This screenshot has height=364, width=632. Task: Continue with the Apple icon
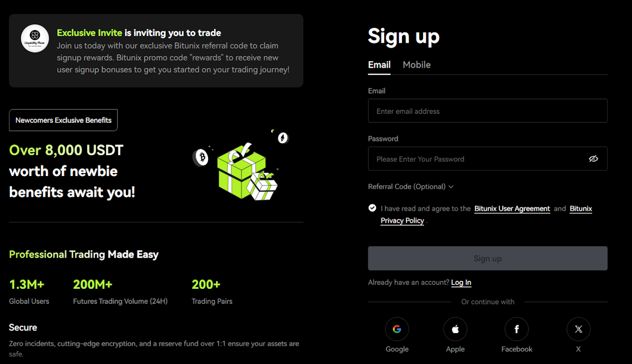coord(455,329)
